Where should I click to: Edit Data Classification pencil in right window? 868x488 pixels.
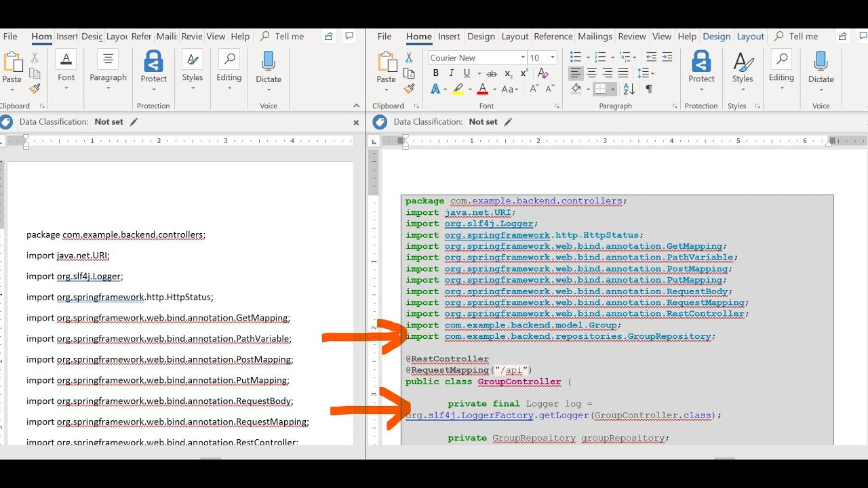pos(508,122)
